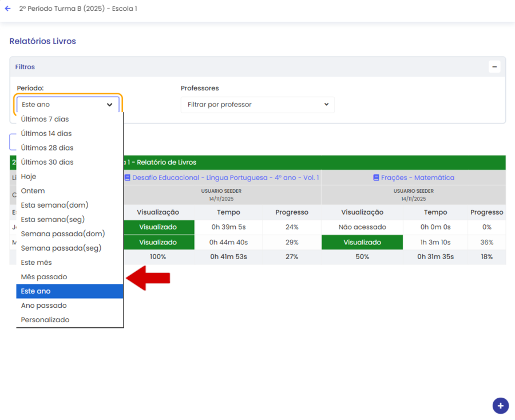Choose Últimos 28 dias from list
The width and height of the screenshot is (515, 420).
(x=47, y=148)
